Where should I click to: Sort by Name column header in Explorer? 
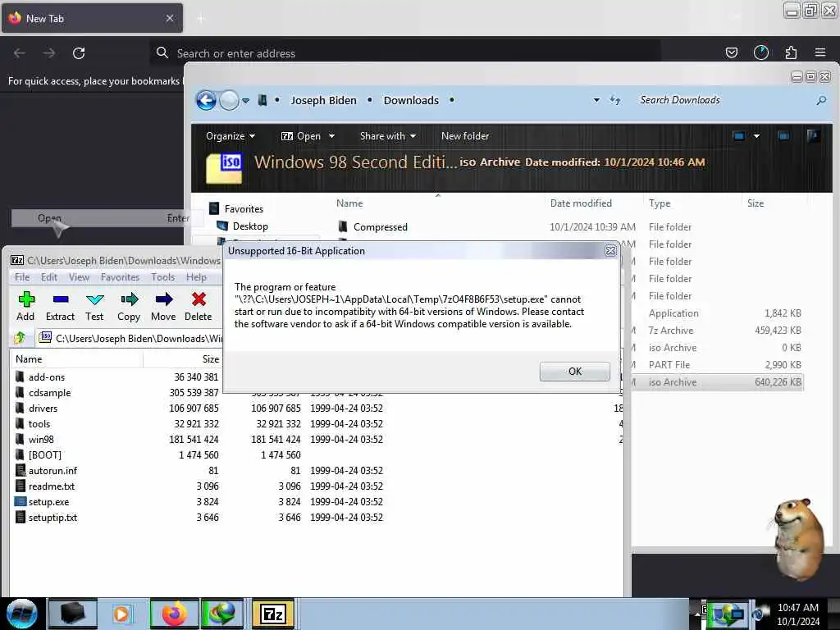[x=349, y=203]
